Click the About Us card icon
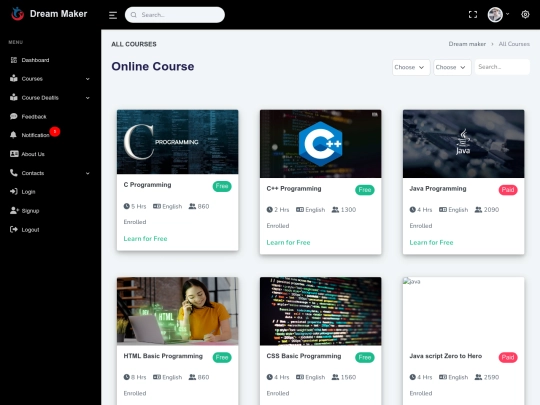The image size is (540, 405). point(14,154)
